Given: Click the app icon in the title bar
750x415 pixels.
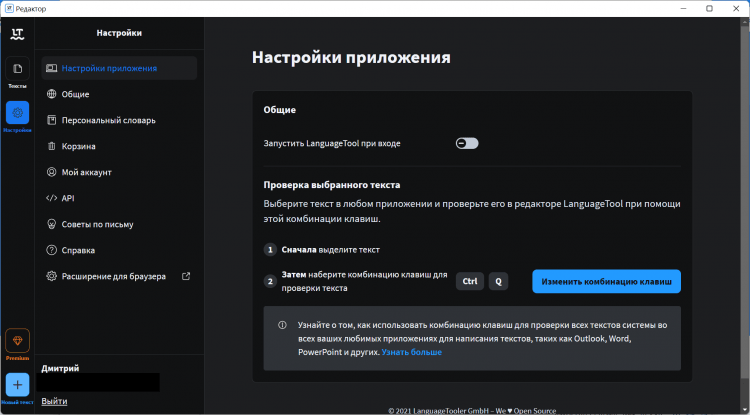Looking at the screenshot, I should click(9, 9).
